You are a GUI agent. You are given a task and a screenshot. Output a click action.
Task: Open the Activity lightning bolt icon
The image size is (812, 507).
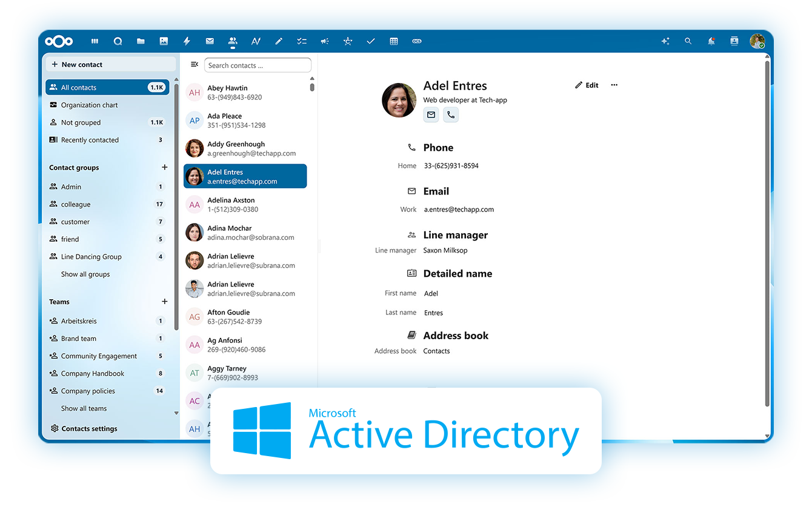point(187,41)
